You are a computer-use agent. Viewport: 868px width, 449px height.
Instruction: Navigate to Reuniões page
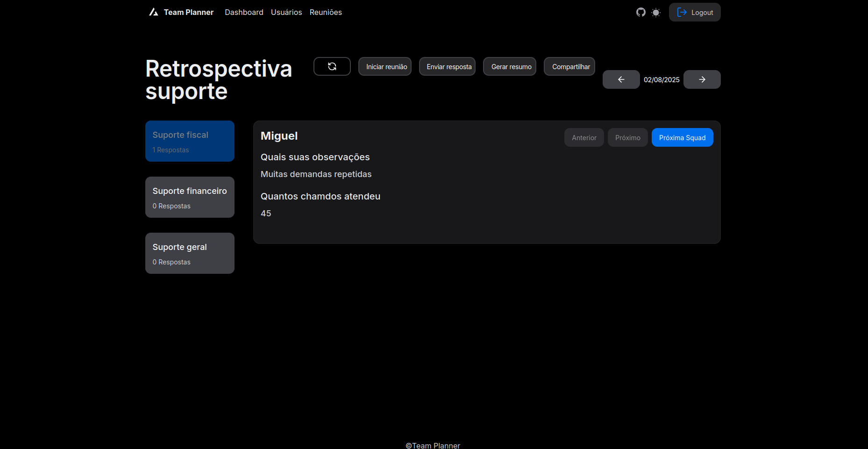pyautogui.click(x=326, y=12)
